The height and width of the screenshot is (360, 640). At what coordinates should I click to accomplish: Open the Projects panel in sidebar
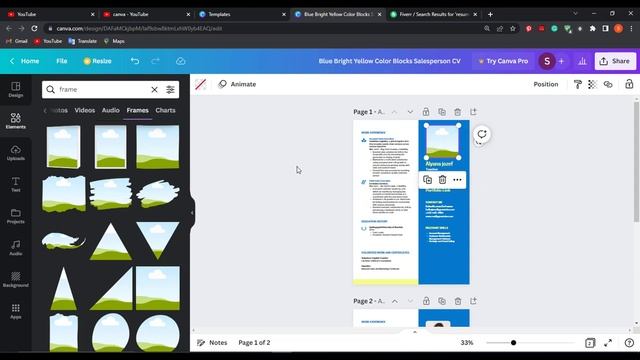click(16, 216)
